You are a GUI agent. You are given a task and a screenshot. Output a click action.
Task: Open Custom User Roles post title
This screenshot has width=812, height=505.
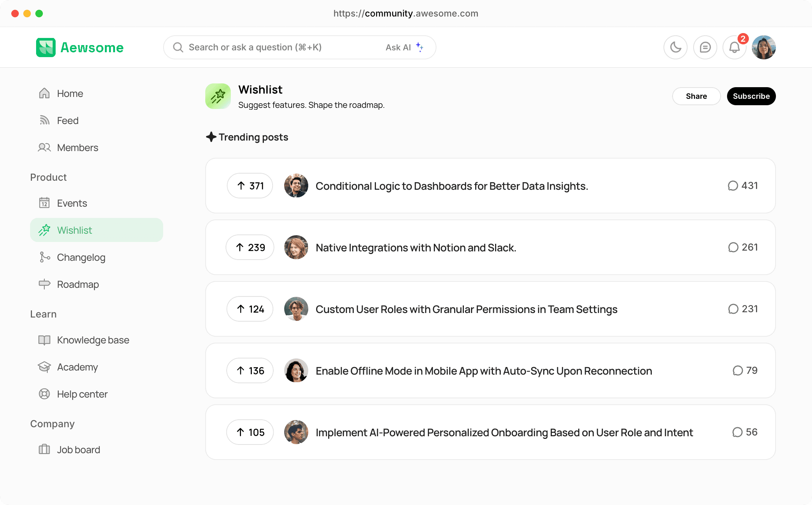(466, 309)
